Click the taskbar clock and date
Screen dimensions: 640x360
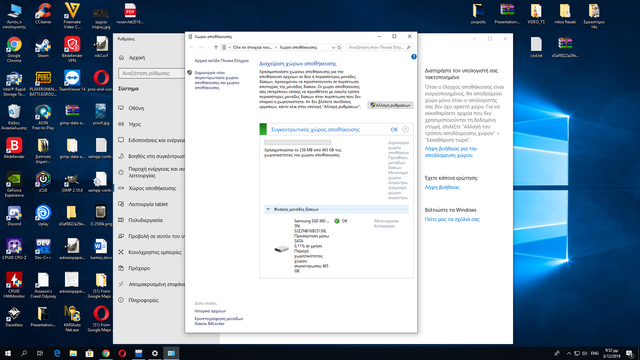[x=611, y=353]
